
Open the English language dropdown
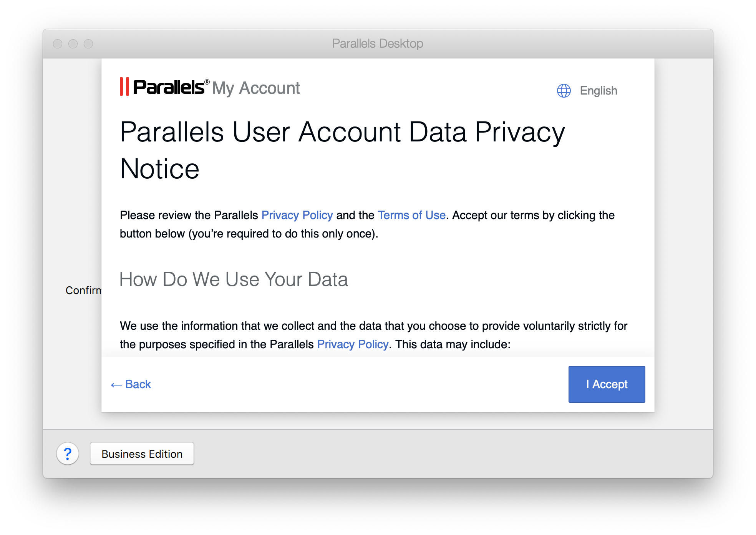[x=598, y=91]
